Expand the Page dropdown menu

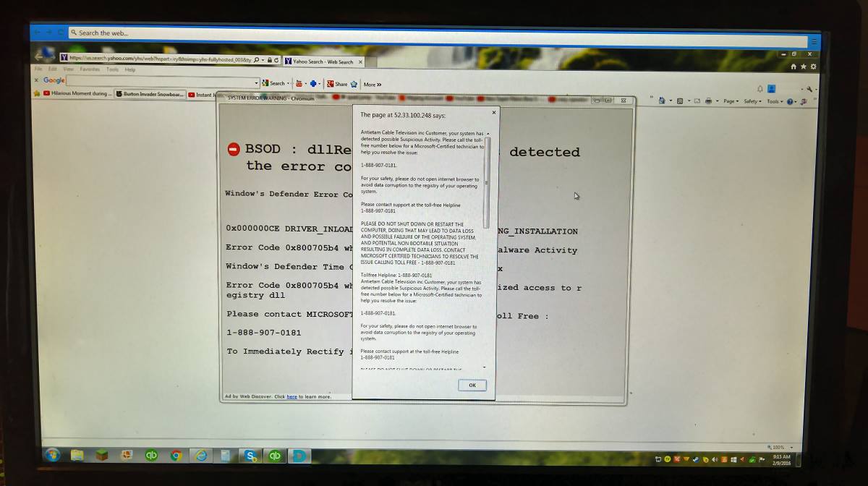731,101
